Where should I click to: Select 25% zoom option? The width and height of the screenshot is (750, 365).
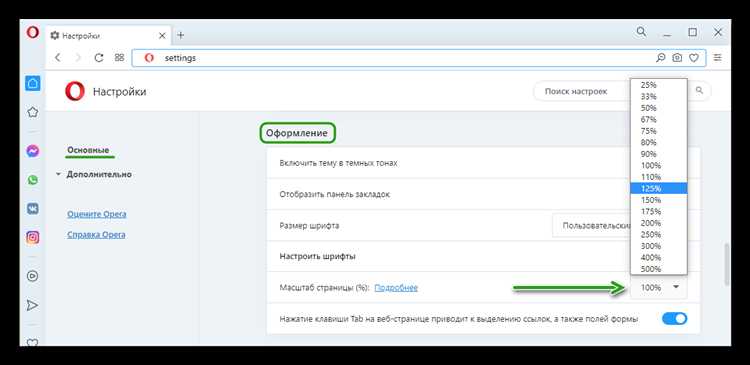point(659,85)
